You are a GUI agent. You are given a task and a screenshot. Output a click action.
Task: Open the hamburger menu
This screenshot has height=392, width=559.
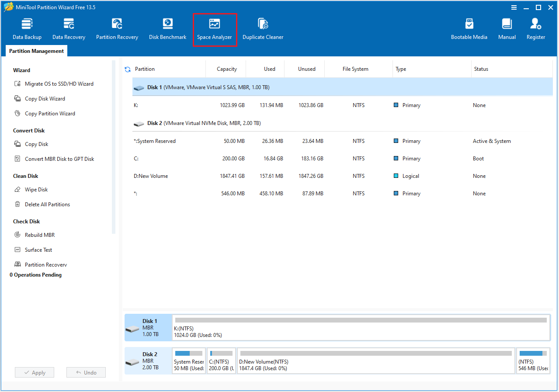(x=513, y=7)
